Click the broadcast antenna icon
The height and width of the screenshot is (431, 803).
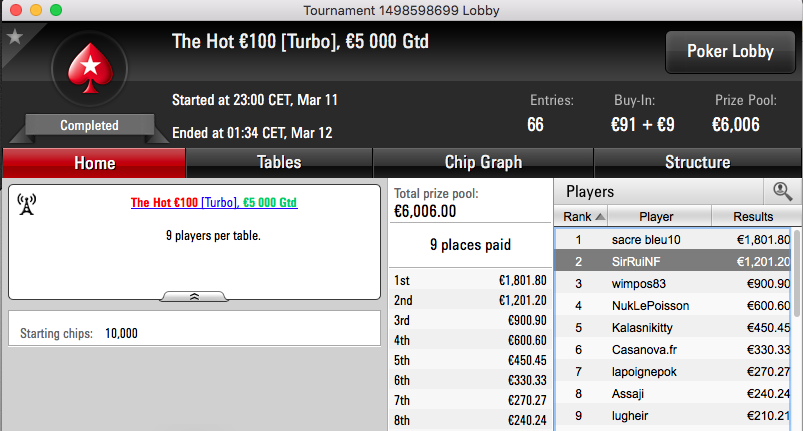click(x=27, y=204)
